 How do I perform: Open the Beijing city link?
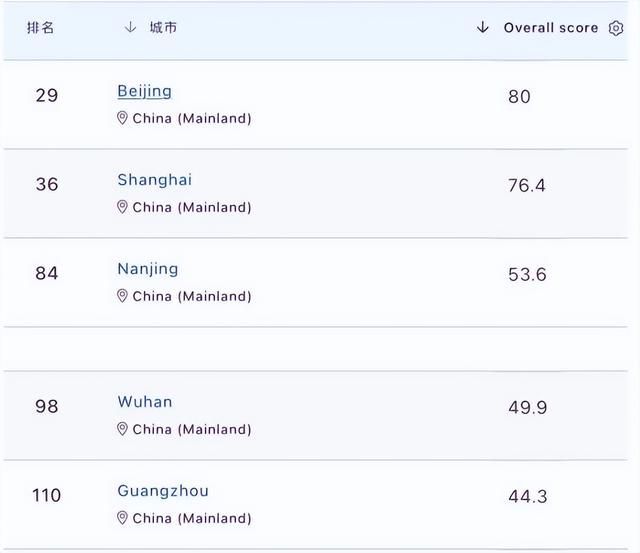click(144, 91)
